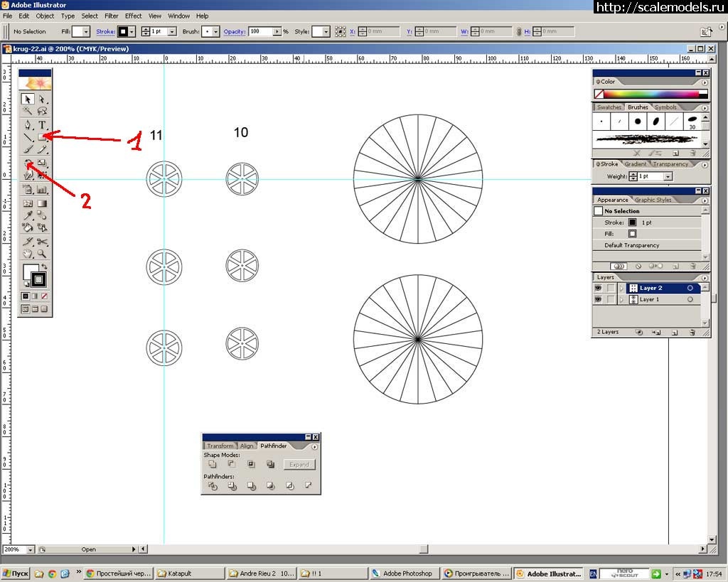728x582 pixels.
Task: Activate the Zoom magnifier tool
Action: pos(42,254)
